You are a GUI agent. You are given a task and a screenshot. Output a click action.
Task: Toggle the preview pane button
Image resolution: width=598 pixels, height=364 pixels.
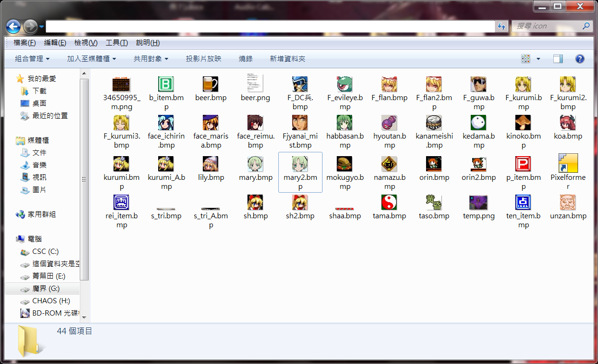pyautogui.click(x=558, y=59)
